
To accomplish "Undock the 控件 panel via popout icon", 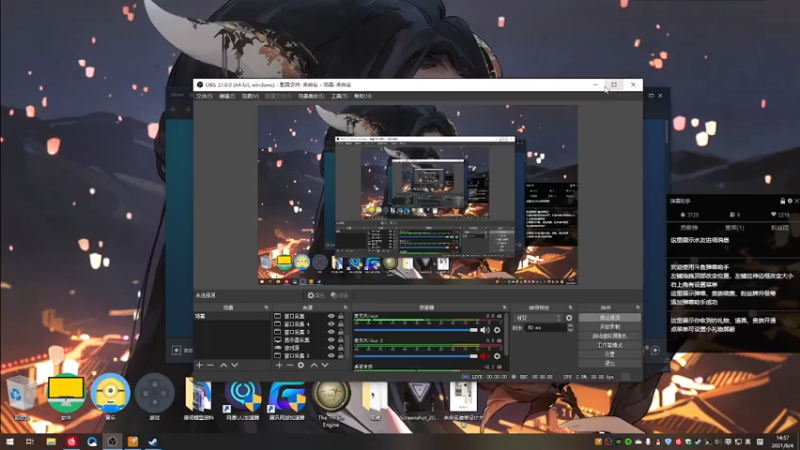I will [638, 308].
